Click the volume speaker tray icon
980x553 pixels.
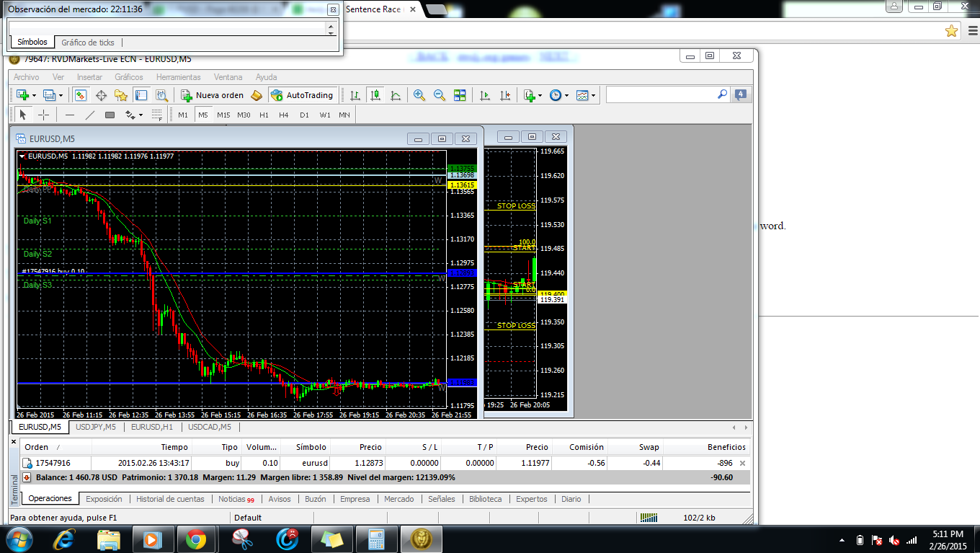(894, 539)
